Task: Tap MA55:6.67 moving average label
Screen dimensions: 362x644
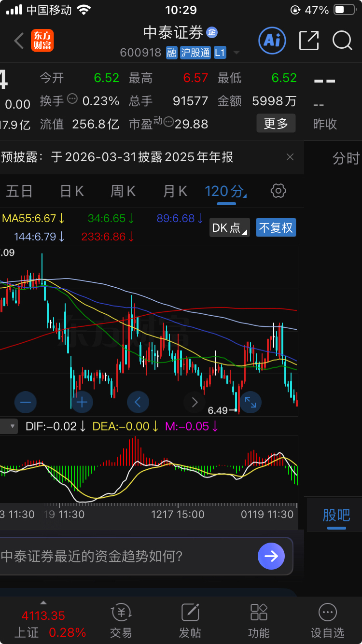Action: pos(33,218)
